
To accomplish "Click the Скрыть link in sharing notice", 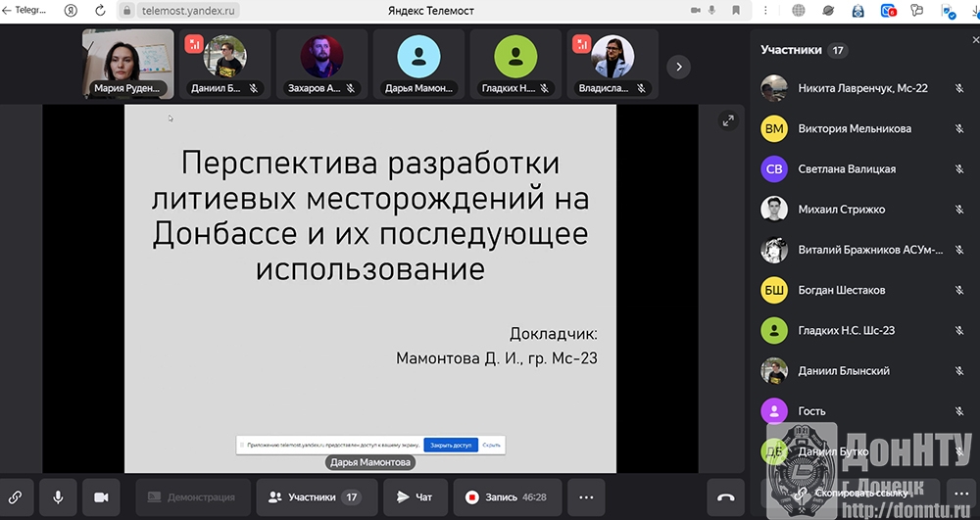I will tap(492, 445).
